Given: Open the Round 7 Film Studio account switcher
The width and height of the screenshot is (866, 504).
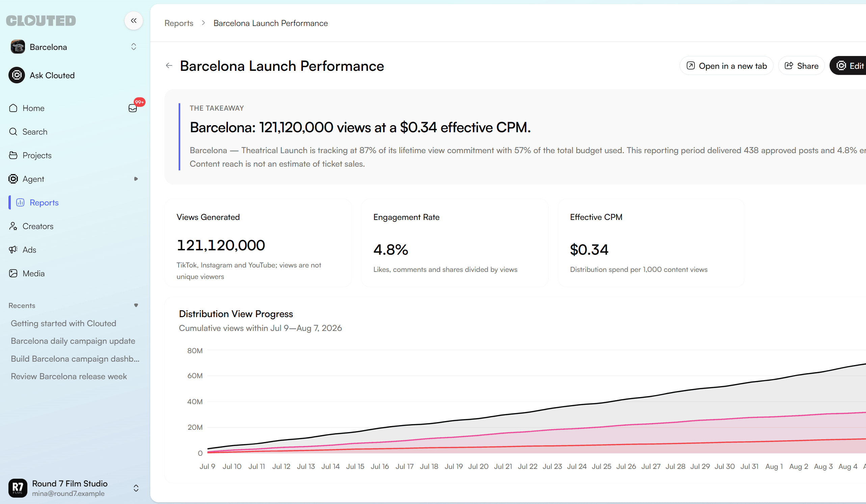Looking at the screenshot, I should [136, 488].
